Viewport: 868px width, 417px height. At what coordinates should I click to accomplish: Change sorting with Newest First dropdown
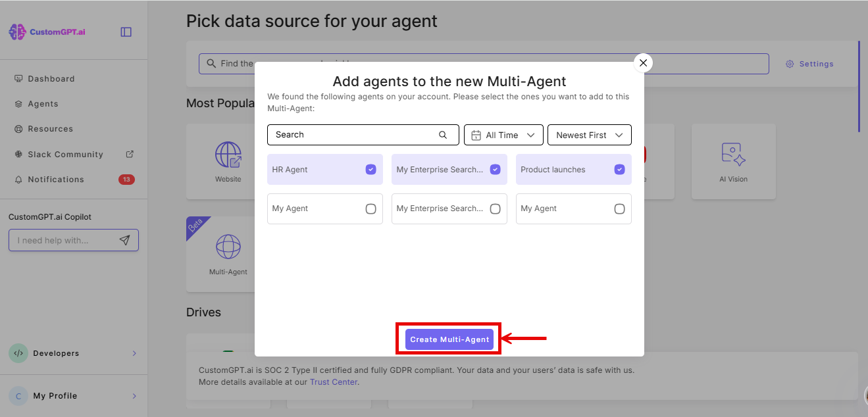pyautogui.click(x=589, y=134)
